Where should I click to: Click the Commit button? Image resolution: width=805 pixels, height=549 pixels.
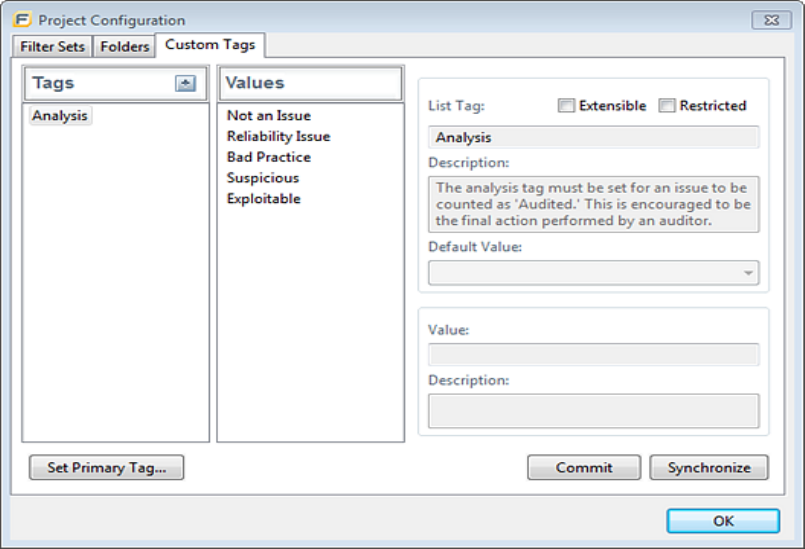(584, 467)
